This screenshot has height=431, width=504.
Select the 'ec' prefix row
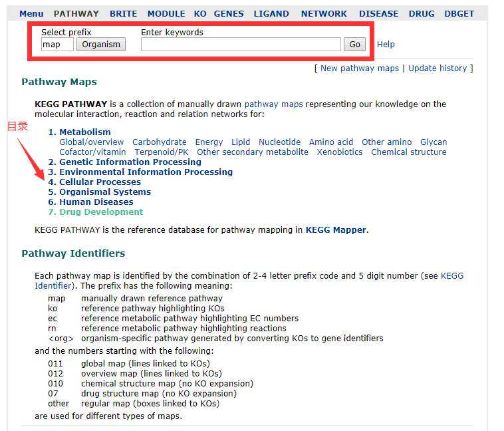pos(174,318)
